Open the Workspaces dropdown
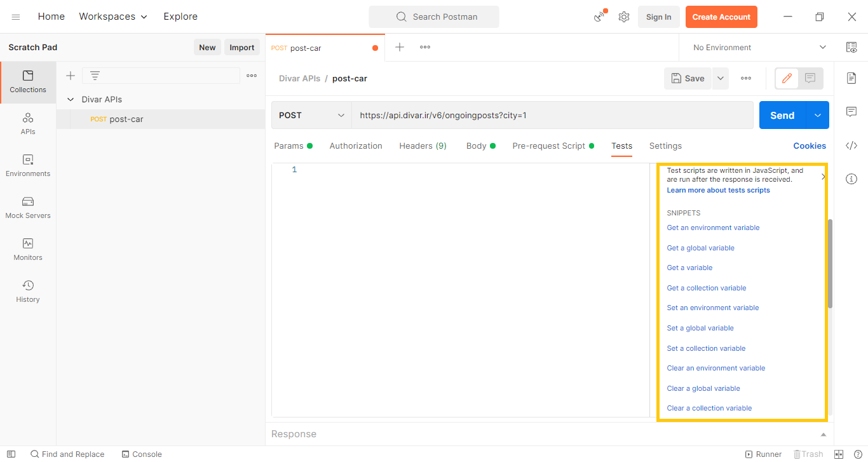The height and width of the screenshot is (462, 868). coord(113,17)
